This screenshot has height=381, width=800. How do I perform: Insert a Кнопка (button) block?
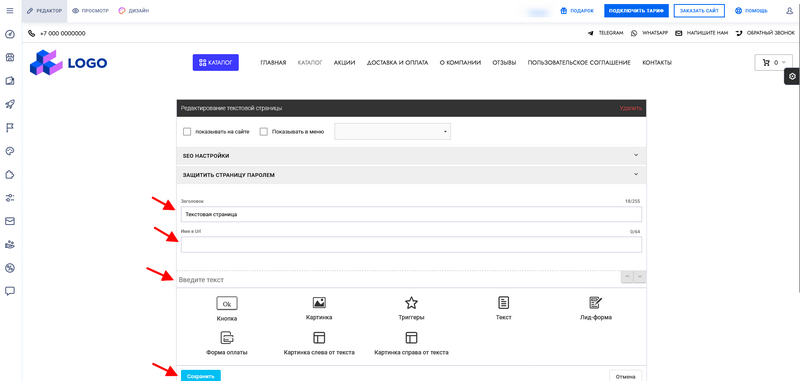(227, 309)
